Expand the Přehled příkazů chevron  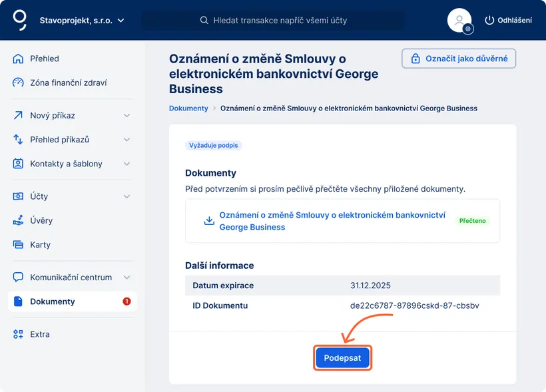tap(127, 140)
